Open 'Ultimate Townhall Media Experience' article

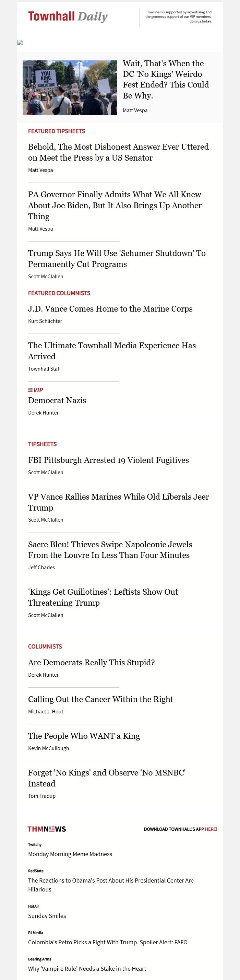click(112, 351)
